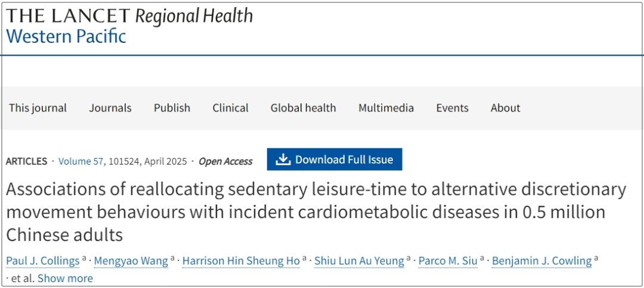This screenshot has width=644, height=288.
Task: Open the Clinical menu
Action: [x=230, y=108]
